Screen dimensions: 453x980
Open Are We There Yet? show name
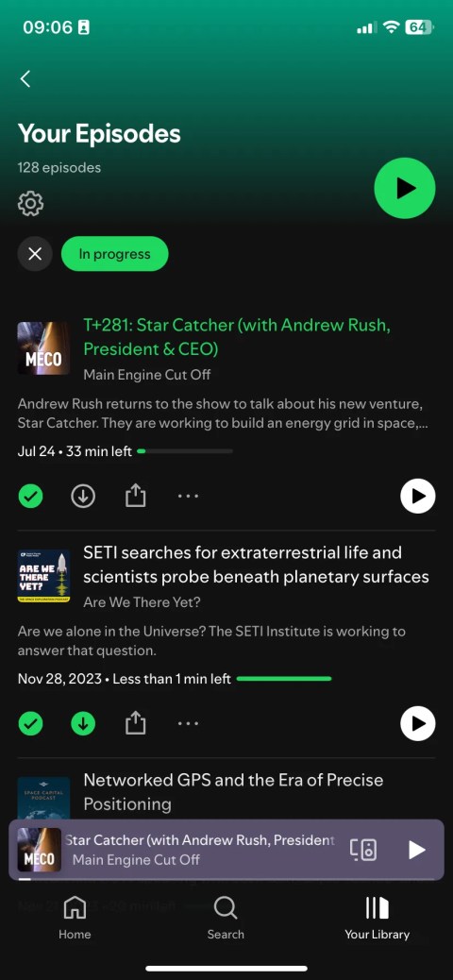coord(142,602)
